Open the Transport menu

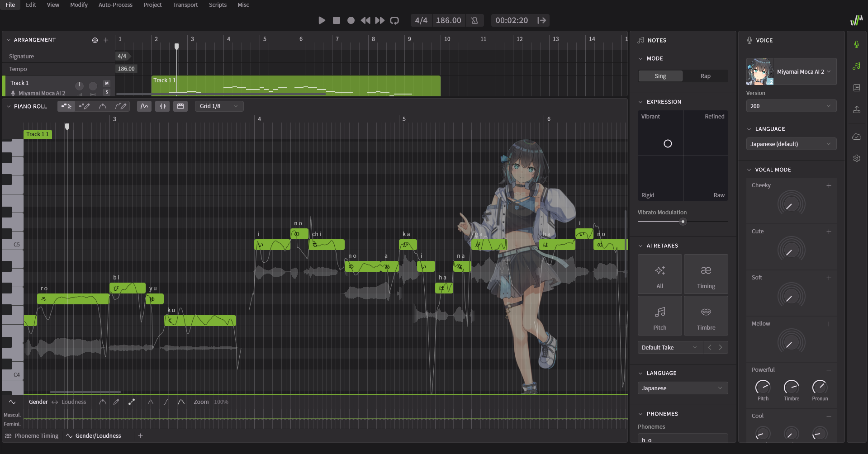coord(185,5)
